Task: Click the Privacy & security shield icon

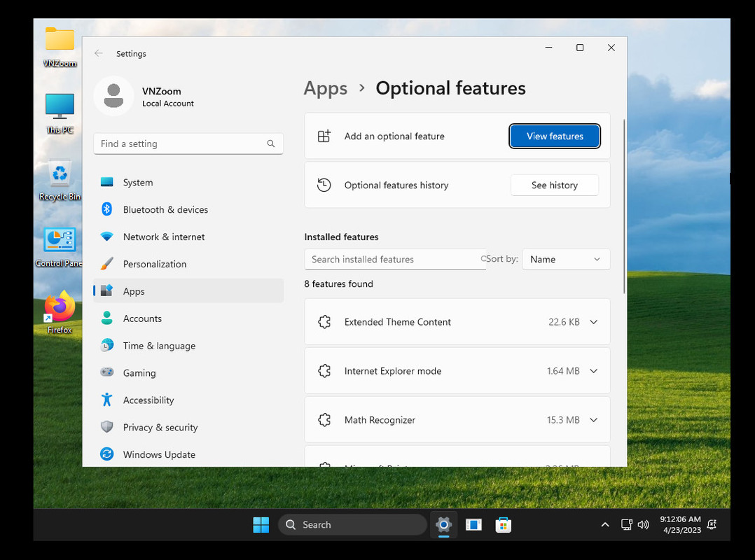Action: point(107,427)
